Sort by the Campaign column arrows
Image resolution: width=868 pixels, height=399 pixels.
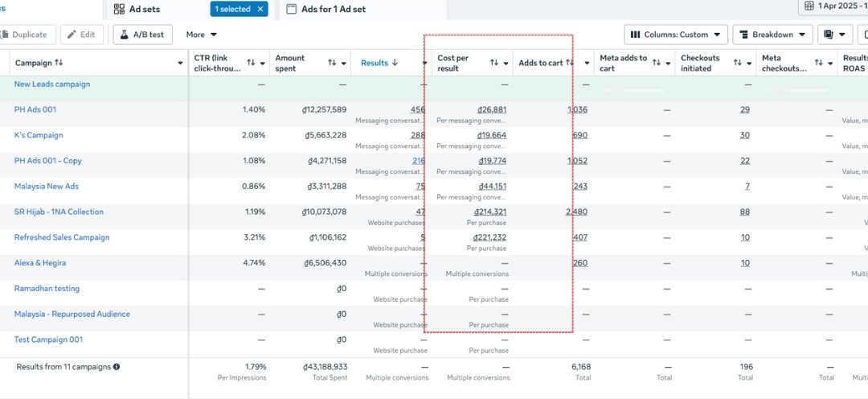(x=59, y=63)
